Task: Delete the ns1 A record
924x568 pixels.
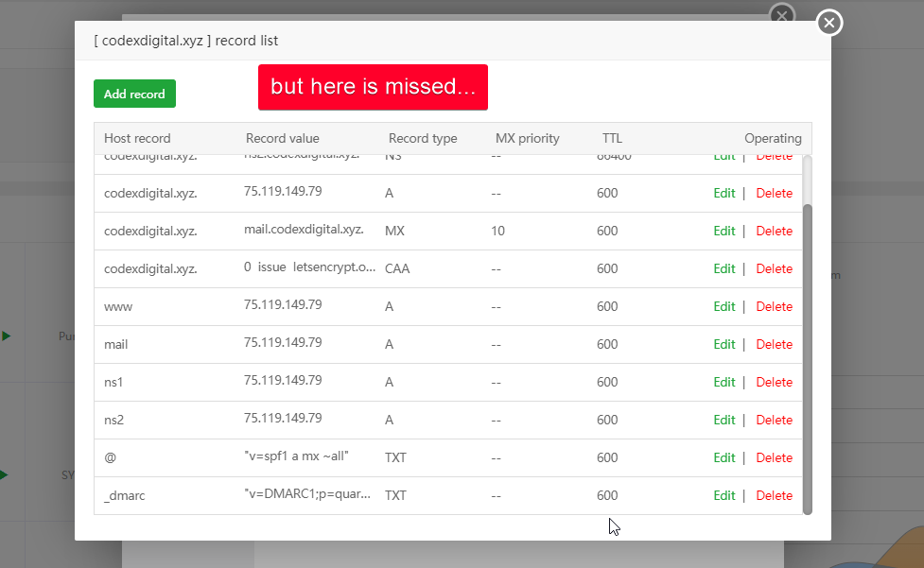Action: point(774,382)
